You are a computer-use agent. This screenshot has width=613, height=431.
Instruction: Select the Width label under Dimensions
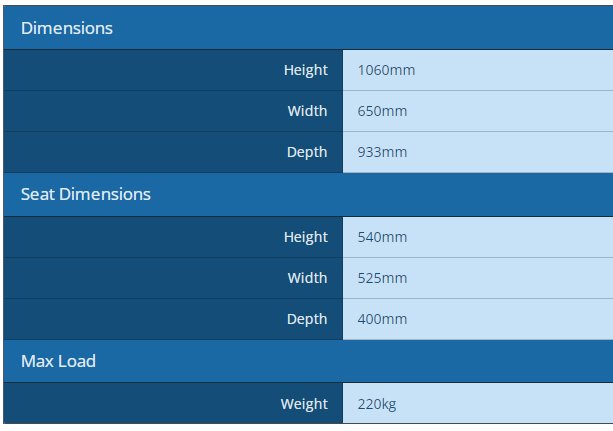tap(307, 111)
